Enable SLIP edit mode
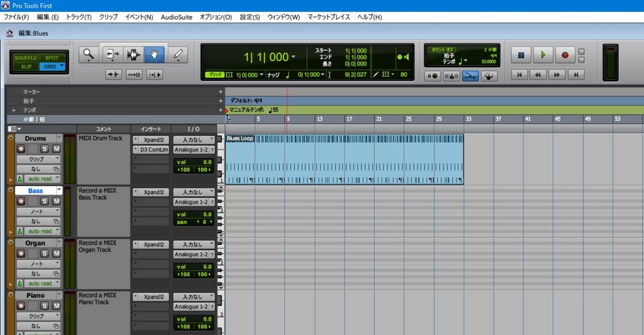The width and height of the screenshot is (644, 335). coord(25,67)
